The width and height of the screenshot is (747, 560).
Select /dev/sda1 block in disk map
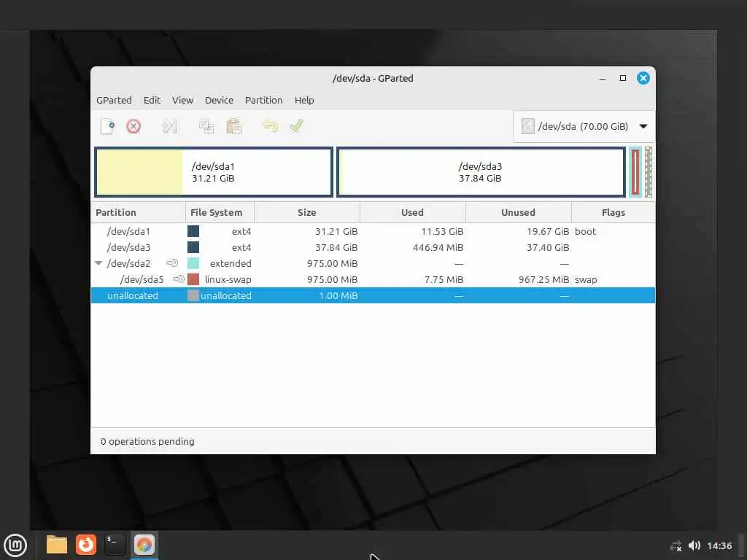(x=214, y=172)
